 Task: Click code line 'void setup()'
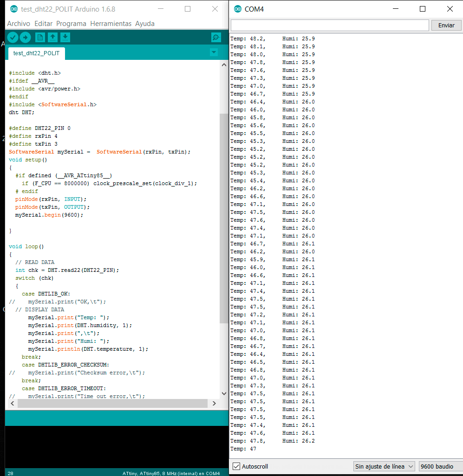point(28,160)
